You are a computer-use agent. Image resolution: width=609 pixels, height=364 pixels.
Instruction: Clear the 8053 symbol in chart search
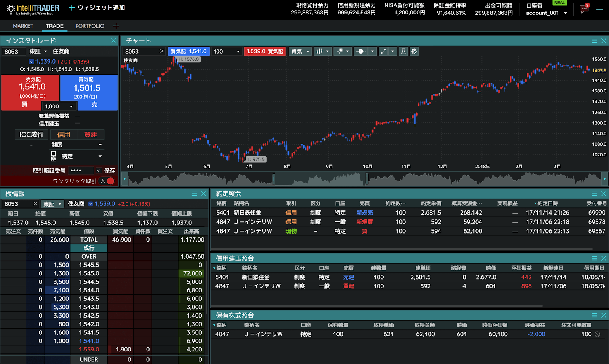[x=161, y=51]
